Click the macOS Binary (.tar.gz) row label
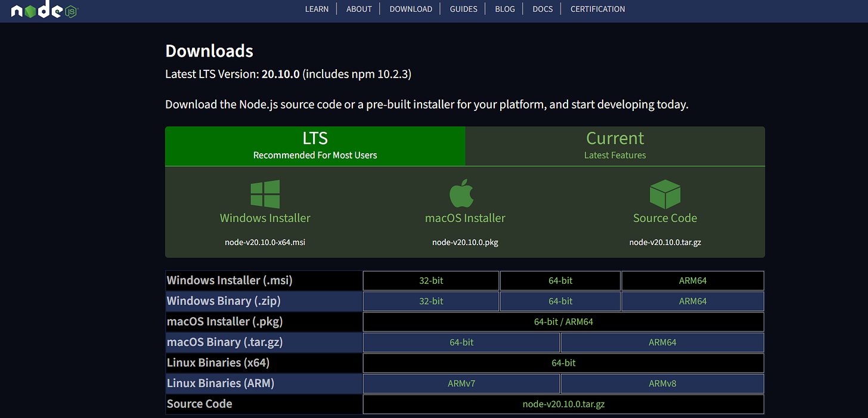 pyautogui.click(x=225, y=342)
